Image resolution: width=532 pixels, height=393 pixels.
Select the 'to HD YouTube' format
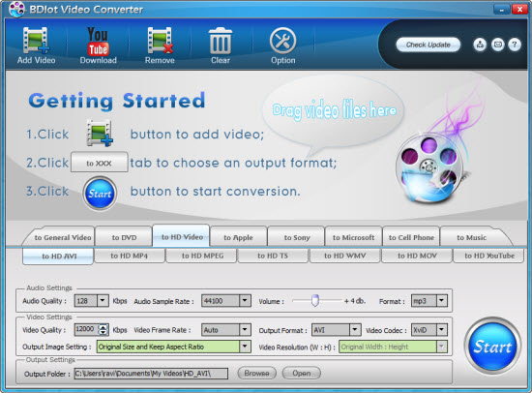pos(488,256)
